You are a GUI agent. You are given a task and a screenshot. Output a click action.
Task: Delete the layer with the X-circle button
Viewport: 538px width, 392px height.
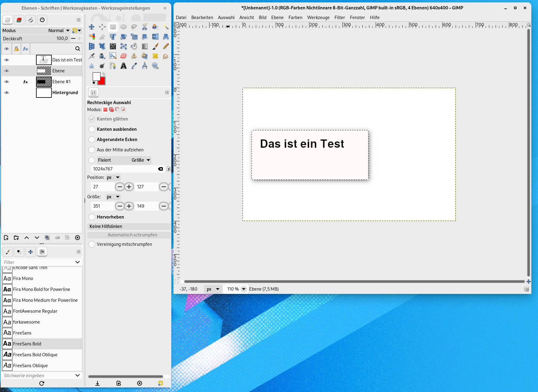coord(78,238)
